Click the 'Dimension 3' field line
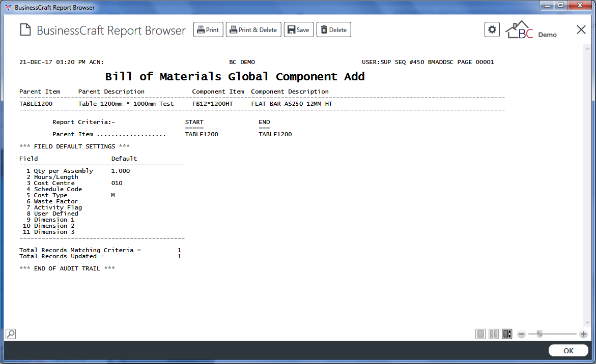 [49, 231]
